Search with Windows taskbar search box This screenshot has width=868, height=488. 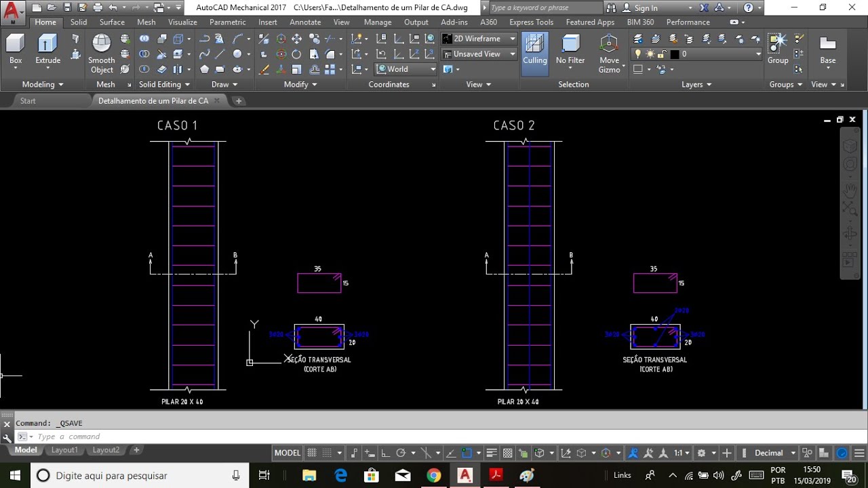[x=139, y=475]
